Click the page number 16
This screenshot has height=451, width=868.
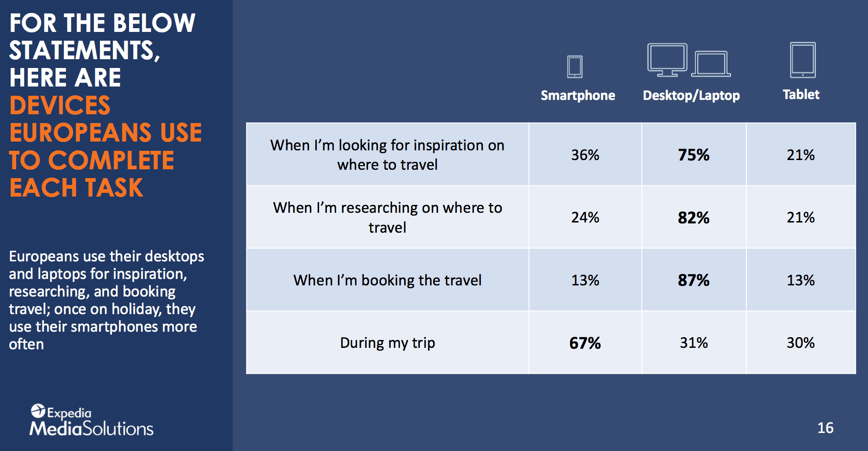pos(825,428)
